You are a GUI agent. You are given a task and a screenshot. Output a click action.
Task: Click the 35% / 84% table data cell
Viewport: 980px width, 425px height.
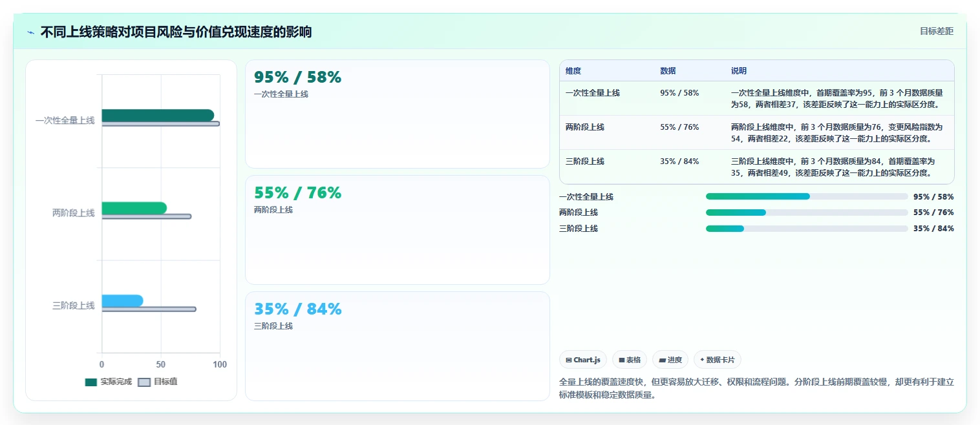pos(679,161)
